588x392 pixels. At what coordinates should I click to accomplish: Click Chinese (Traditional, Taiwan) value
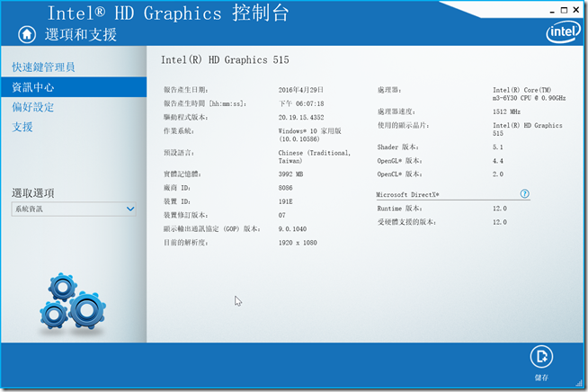click(x=315, y=156)
